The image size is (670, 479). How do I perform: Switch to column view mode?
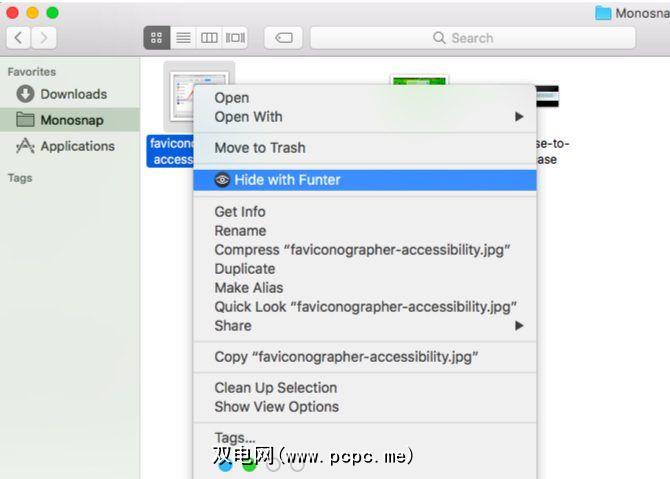tap(209, 38)
